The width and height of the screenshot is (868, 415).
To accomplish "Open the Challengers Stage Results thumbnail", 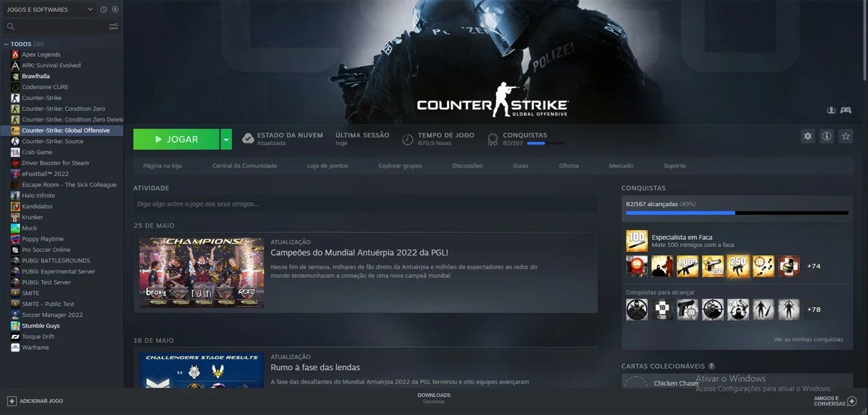I will (x=201, y=370).
